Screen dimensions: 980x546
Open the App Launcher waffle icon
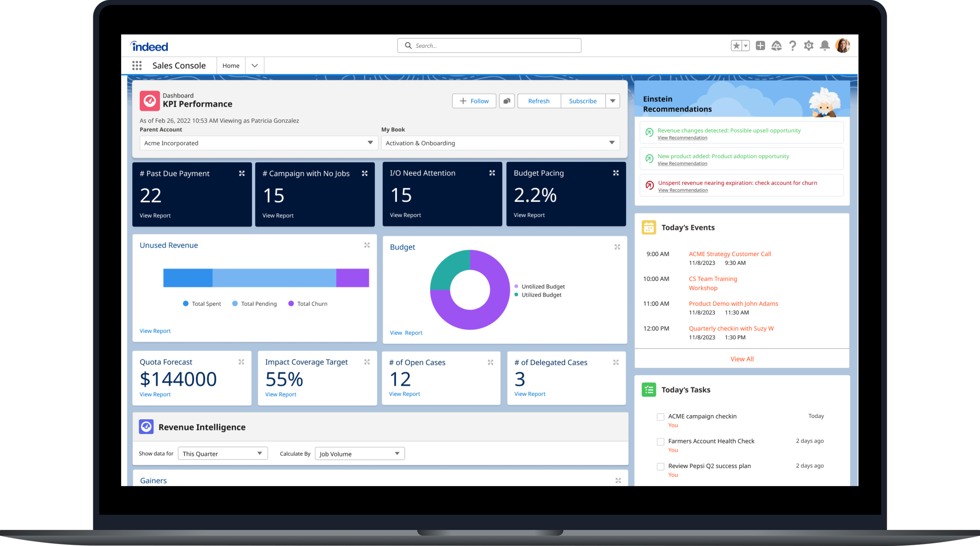click(137, 65)
